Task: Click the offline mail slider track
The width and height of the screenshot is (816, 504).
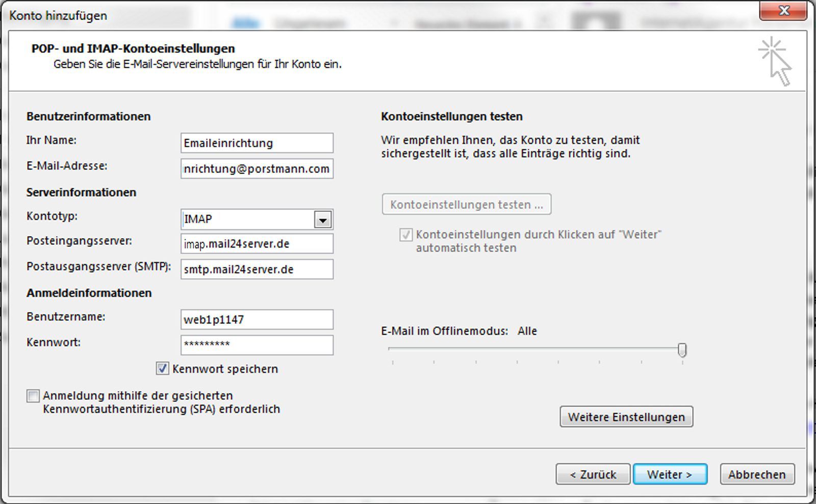Action: tap(535, 349)
